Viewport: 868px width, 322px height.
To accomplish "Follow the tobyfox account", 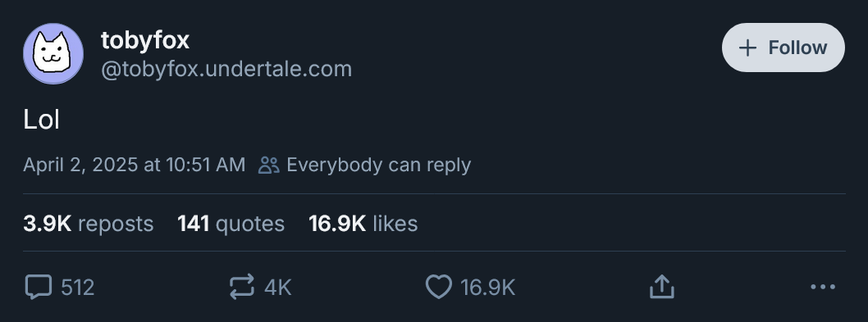I will 783,48.
